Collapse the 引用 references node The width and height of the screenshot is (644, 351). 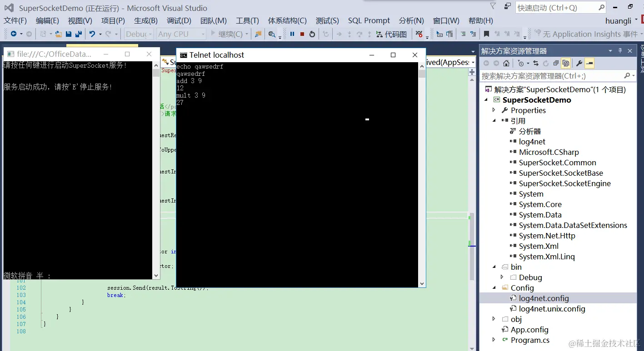pyautogui.click(x=494, y=121)
